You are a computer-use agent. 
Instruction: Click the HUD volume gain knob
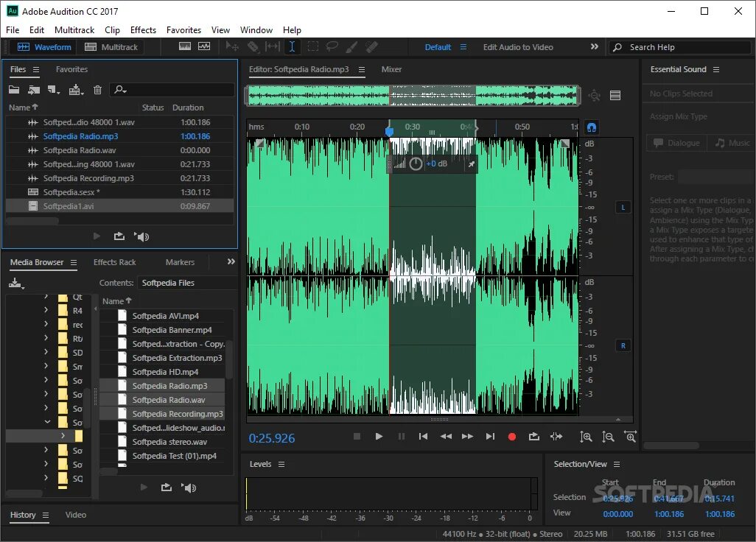[x=416, y=163]
